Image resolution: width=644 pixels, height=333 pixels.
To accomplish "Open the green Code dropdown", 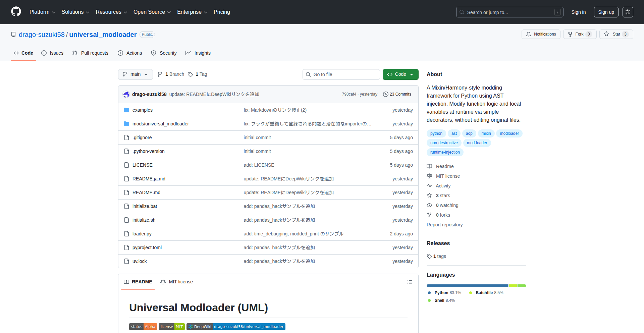I will pyautogui.click(x=400, y=74).
